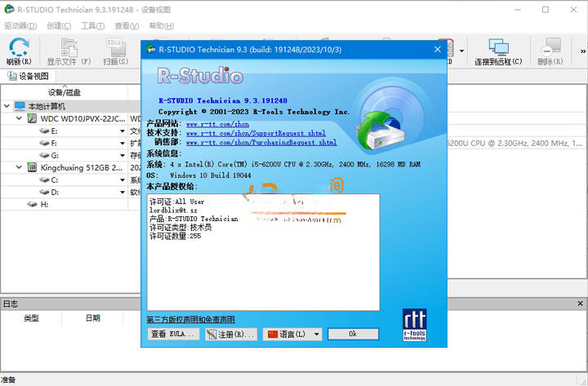Open the dropdown arrow for D: partition
This screenshot has height=386, width=588.
122,192
